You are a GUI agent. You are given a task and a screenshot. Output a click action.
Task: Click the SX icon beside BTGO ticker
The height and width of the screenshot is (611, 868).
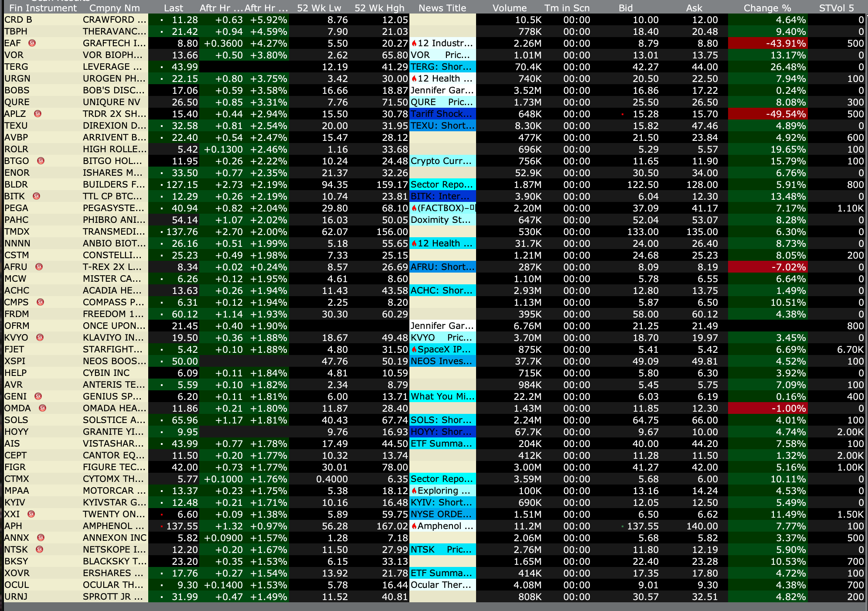(41, 161)
